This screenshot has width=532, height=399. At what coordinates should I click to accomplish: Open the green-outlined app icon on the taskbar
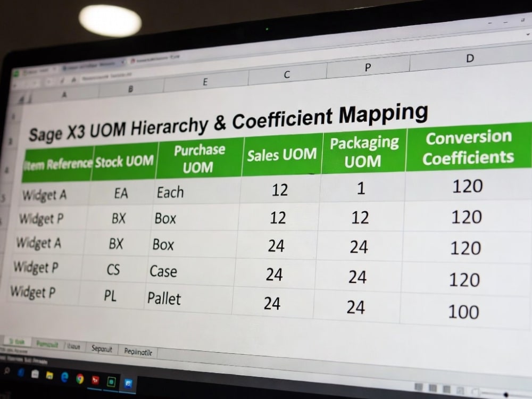[111, 381]
